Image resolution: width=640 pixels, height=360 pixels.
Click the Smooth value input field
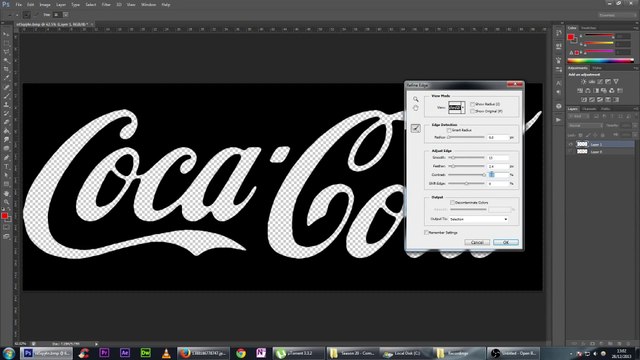pos(498,158)
